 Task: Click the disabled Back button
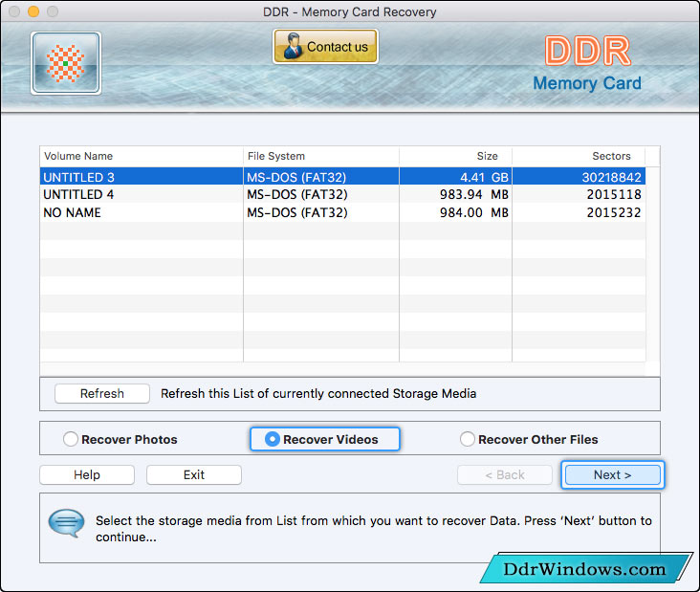(505, 474)
